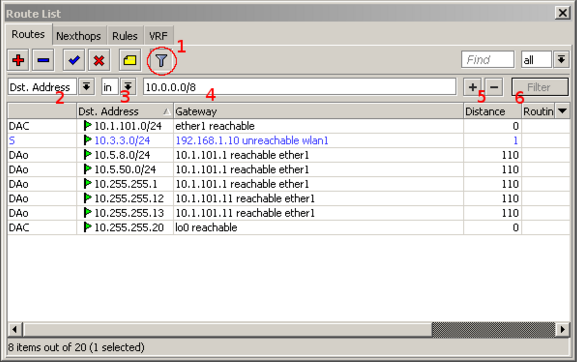Toggle the funnel Filter icon
The height and width of the screenshot is (362, 577).
(161, 60)
